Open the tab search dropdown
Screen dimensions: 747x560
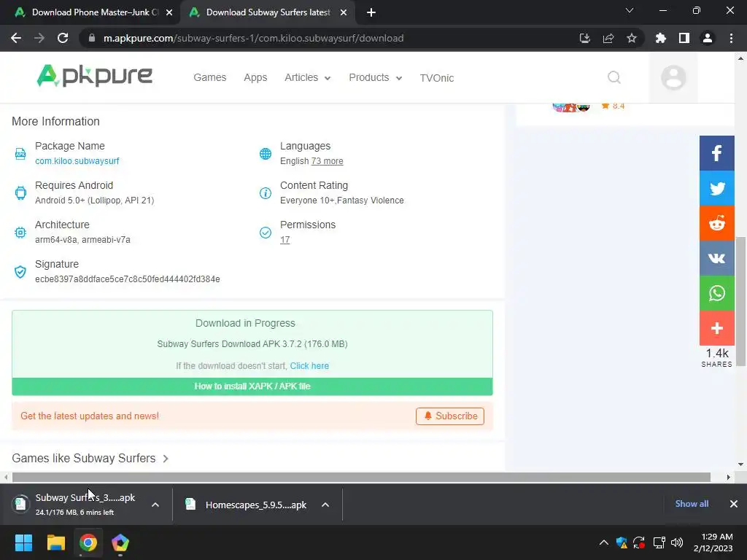click(630, 10)
